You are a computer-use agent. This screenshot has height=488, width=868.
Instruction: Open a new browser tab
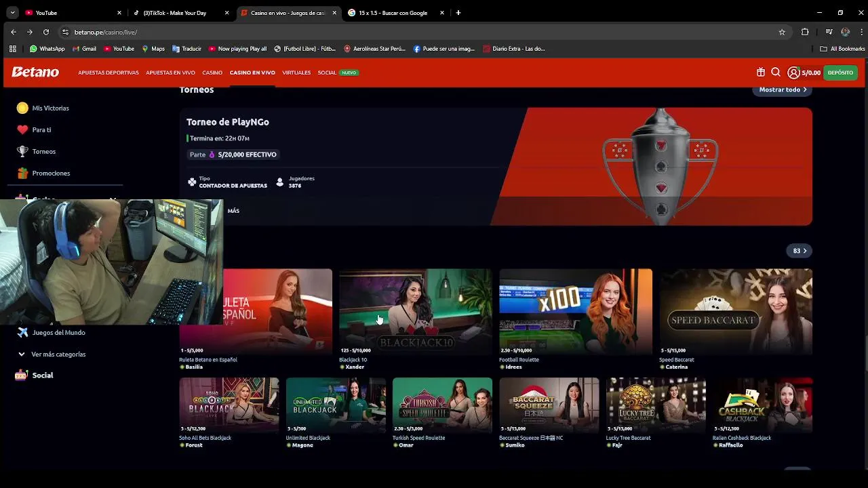click(458, 13)
